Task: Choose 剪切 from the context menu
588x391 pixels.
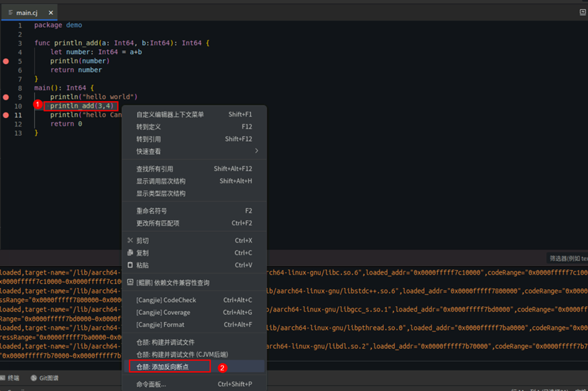Action: [x=194, y=240]
